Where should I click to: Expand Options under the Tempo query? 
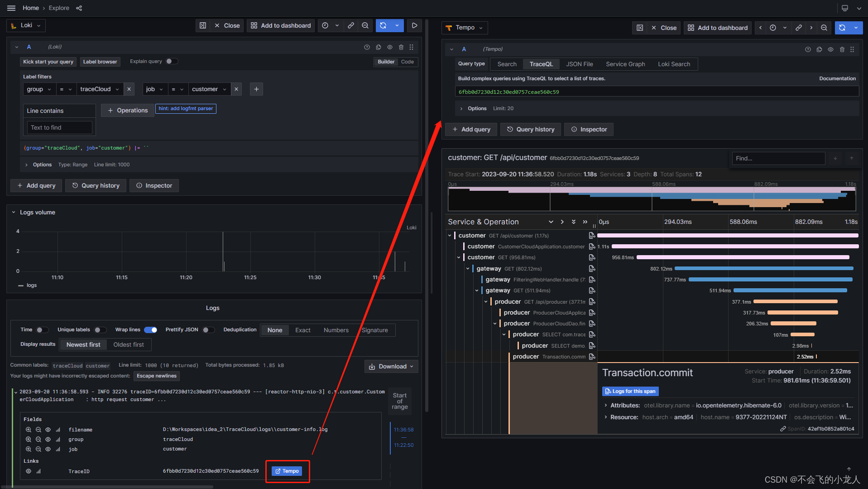(474, 108)
